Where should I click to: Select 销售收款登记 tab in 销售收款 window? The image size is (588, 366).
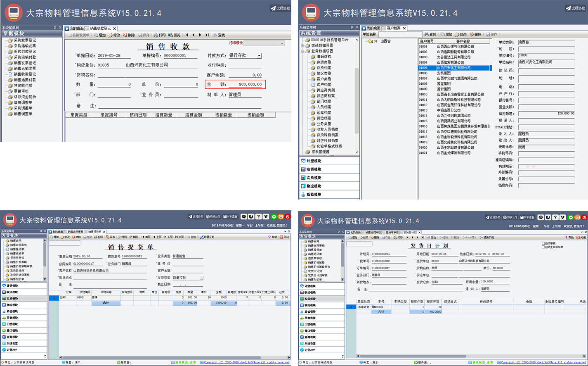101,29
